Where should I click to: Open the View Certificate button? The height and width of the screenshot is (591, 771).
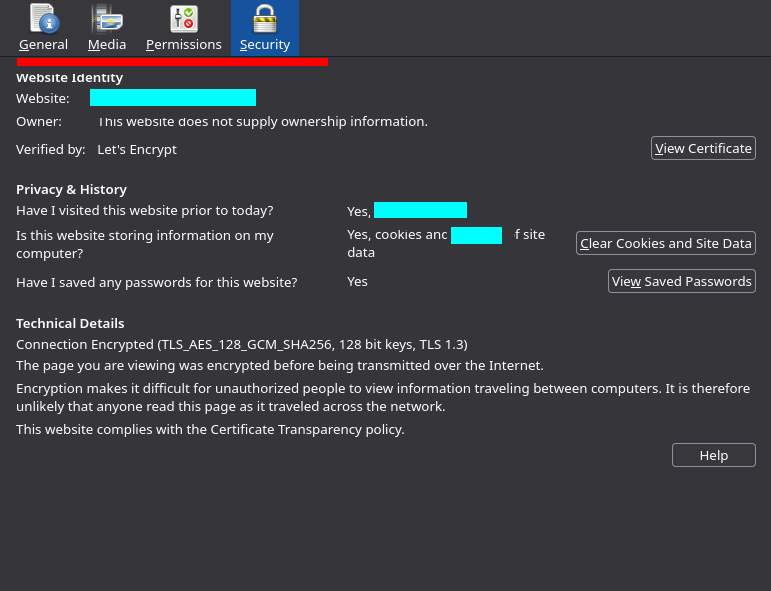point(703,148)
